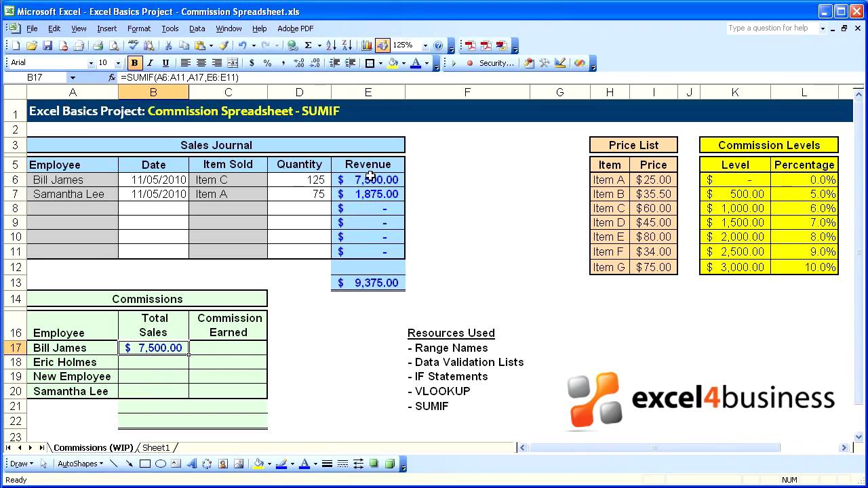The image size is (868, 488).
Task: Open the Draw menu dropdown
Action: click(x=21, y=464)
